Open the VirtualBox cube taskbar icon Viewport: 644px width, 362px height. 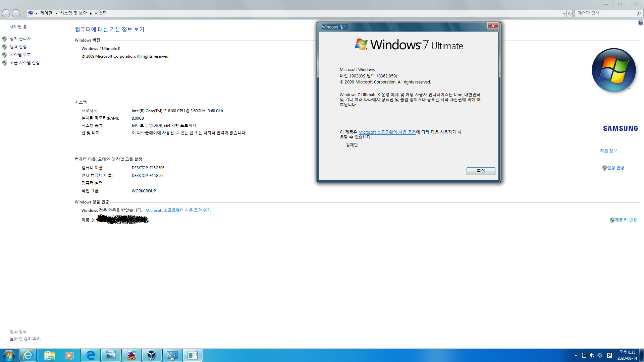tap(152, 355)
